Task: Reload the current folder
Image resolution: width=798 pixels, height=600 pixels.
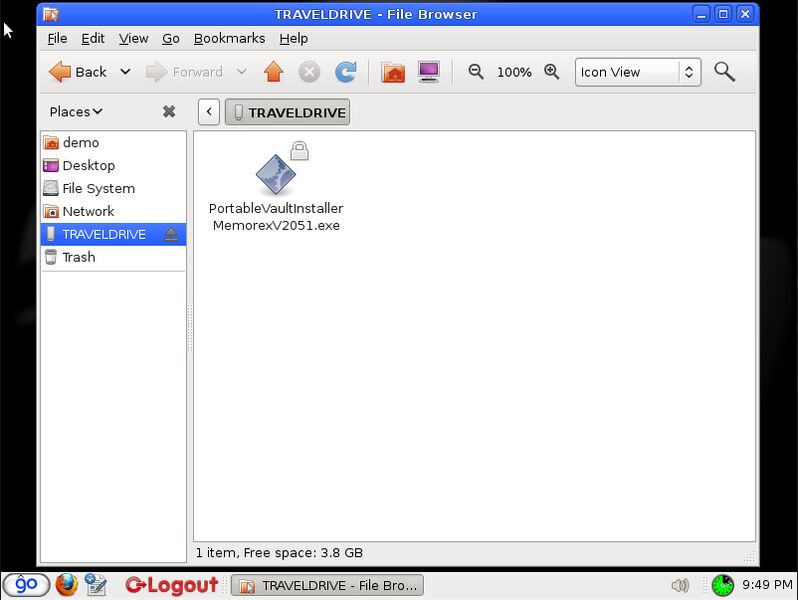Action: coord(346,72)
